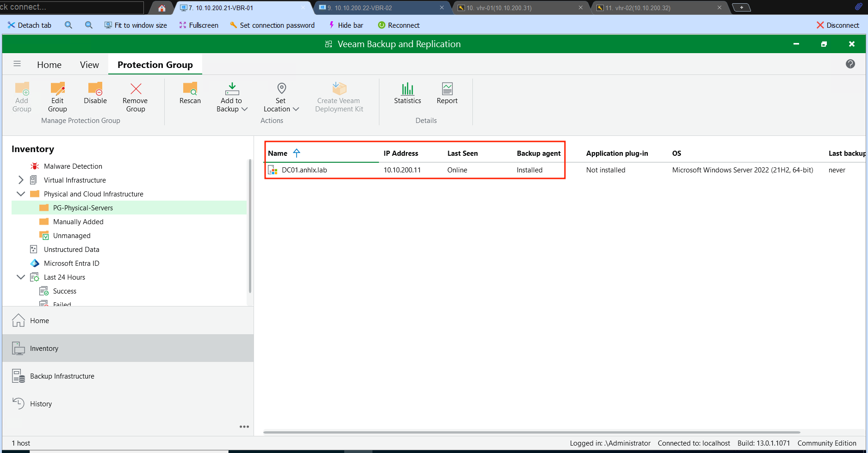Click the Unmanaged folder icon

[x=44, y=235]
